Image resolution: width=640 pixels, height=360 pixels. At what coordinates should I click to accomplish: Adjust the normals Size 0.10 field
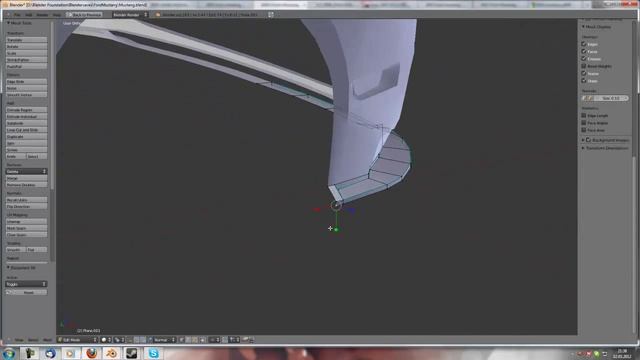click(611, 98)
